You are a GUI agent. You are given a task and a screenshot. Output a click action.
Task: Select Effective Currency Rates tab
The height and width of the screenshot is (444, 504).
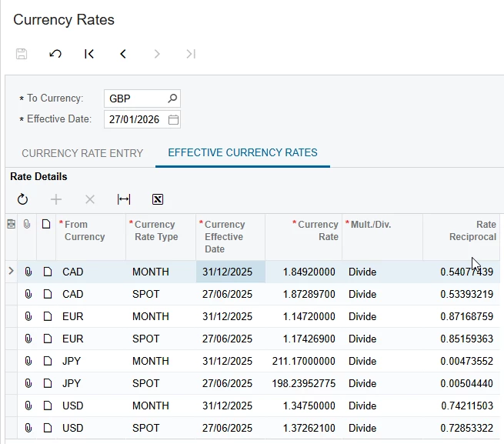[x=242, y=152]
